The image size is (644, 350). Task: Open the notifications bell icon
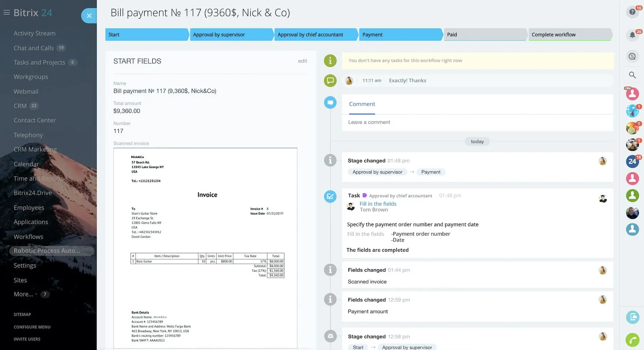tap(632, 35)
